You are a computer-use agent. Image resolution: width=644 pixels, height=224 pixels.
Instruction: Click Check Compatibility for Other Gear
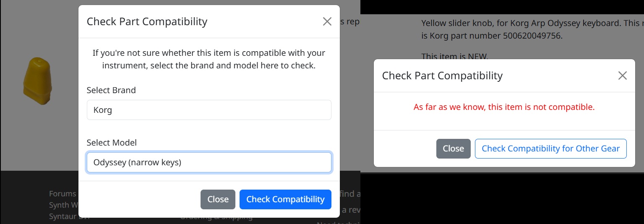tap(550, 148)
